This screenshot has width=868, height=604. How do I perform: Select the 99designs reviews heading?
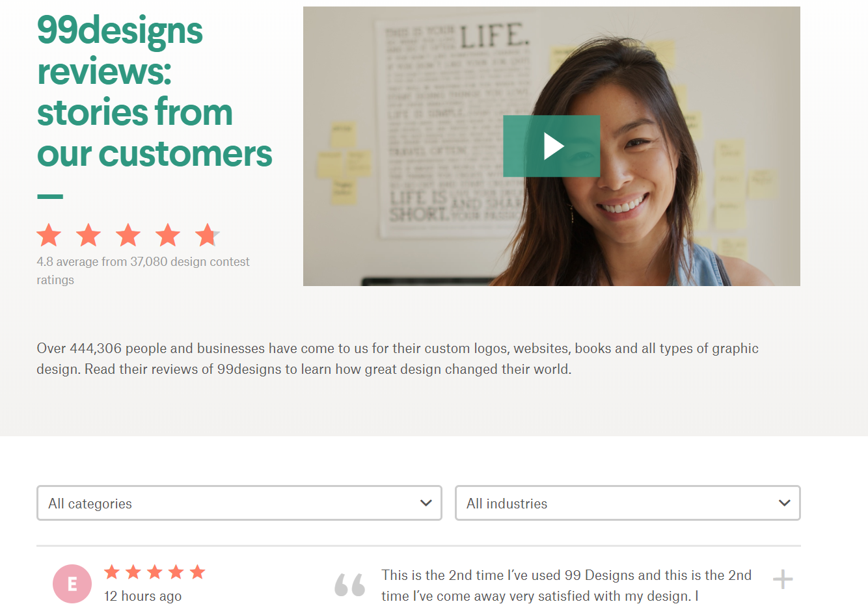point(154,91)
